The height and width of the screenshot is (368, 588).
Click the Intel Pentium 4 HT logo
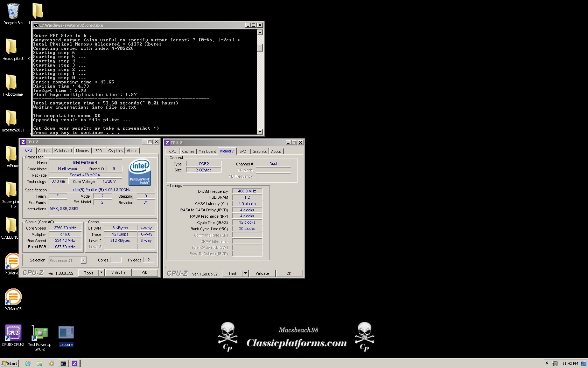coord(140,172)
